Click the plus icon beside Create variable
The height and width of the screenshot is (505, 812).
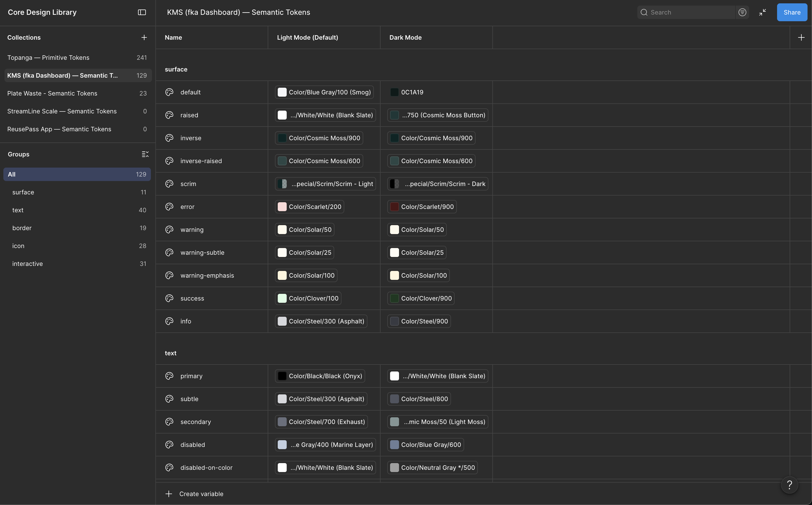click(x=169, y=494)
